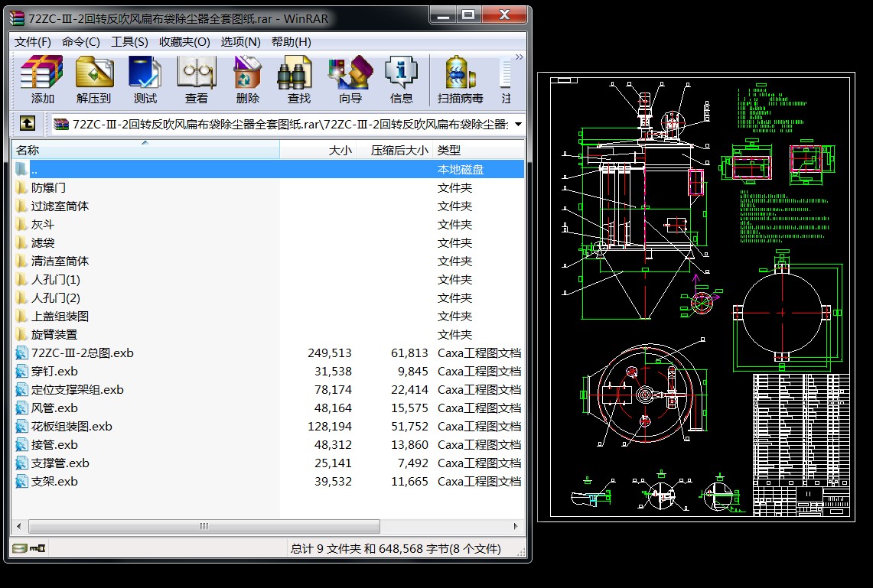Click the Find (查找) binoculars icon
The image size is (873, 588).
pyautogui.click(x=298, y=80)
